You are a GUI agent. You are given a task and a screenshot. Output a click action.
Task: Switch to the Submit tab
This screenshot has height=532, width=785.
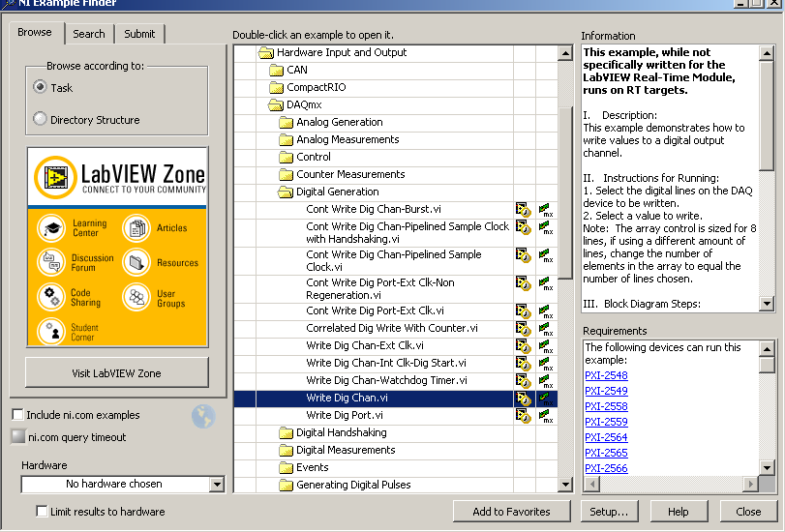[139, 34]
